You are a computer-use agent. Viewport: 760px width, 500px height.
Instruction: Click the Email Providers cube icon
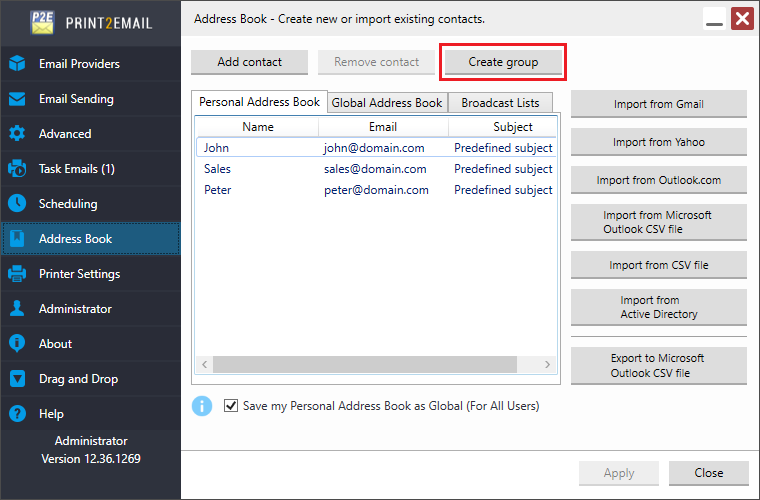[17, 64]
